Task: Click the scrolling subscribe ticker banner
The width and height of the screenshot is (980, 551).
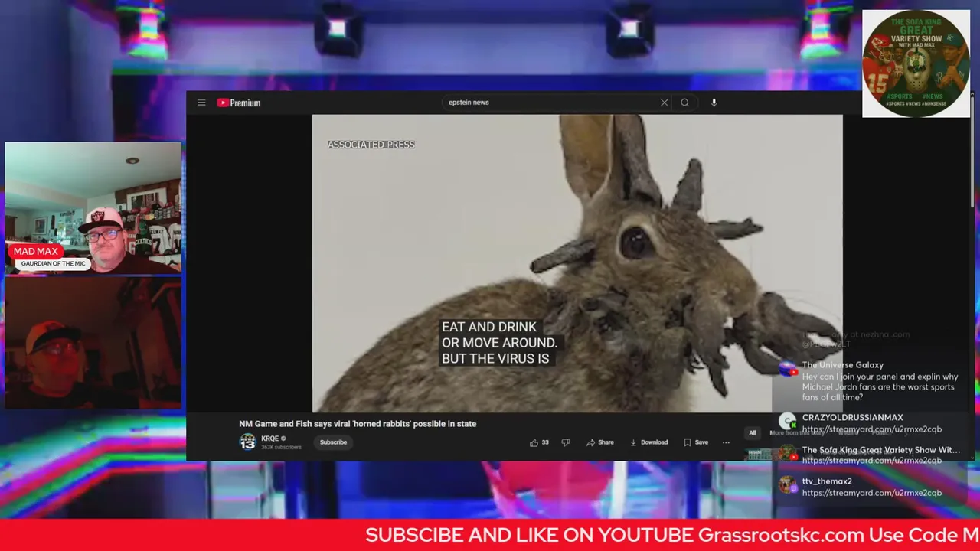Action: 490,535
